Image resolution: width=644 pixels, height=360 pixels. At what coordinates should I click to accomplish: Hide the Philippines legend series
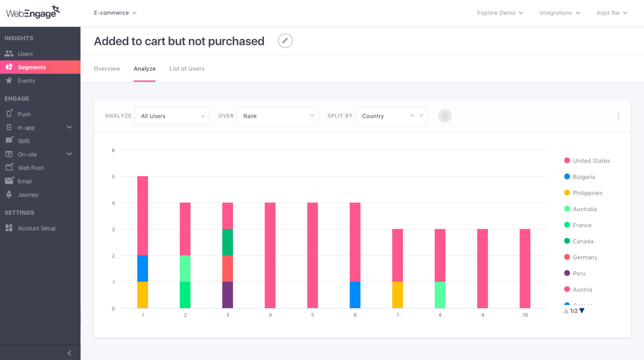point(587,193)
